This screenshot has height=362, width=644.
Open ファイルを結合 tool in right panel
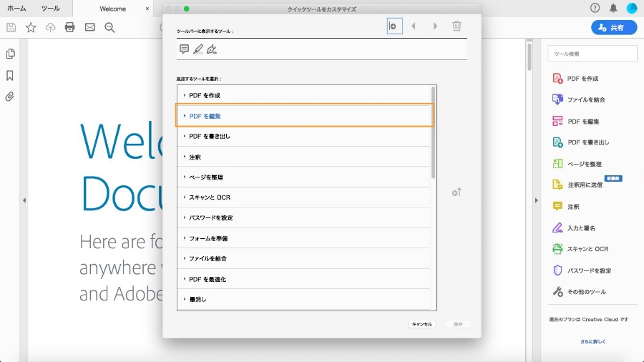(579, 99)
